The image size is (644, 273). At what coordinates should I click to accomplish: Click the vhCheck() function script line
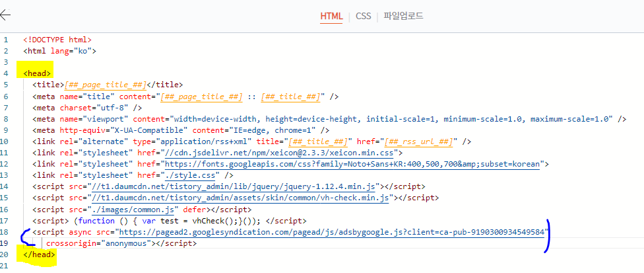(170, 221)
